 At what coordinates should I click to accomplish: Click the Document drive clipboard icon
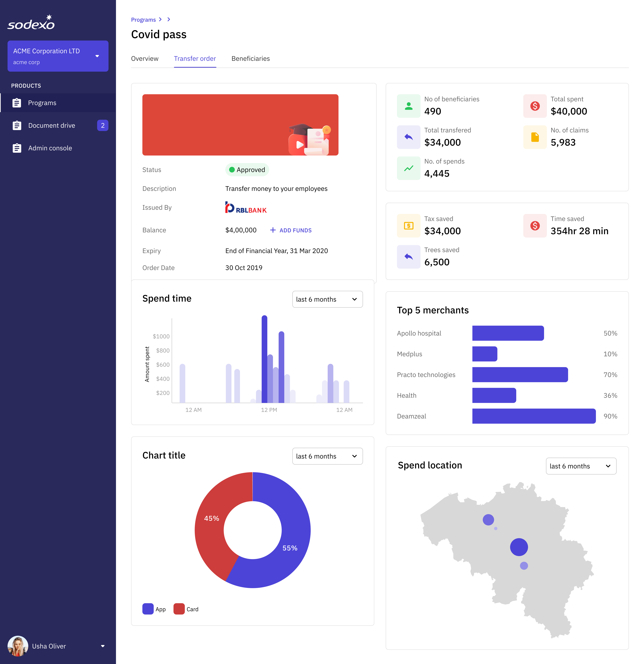pos(17,125)
